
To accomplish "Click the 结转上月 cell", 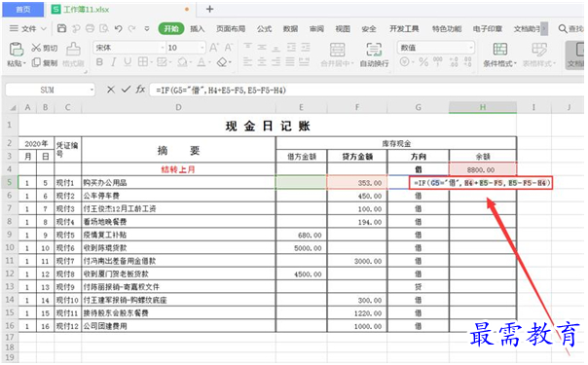I will tap(178, 169).
